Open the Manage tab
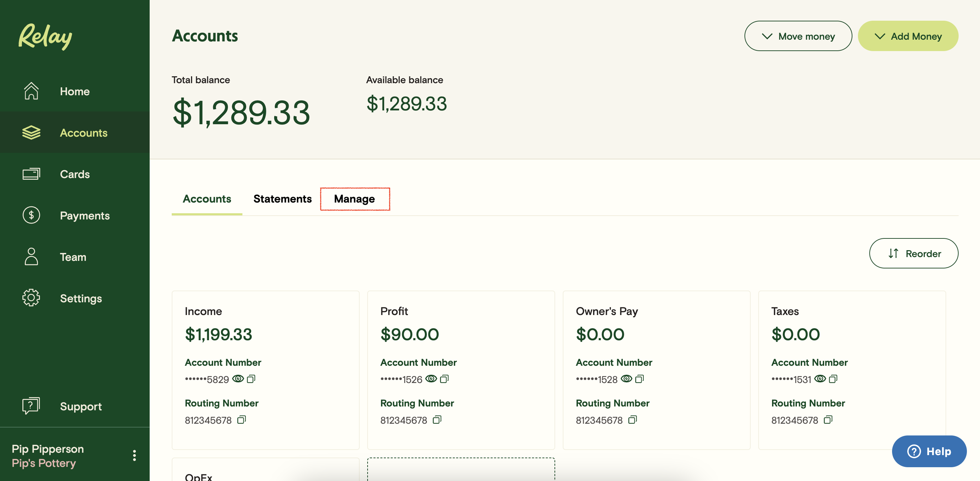The height and width of the screenshot is (481, 980). click(354, 199)
